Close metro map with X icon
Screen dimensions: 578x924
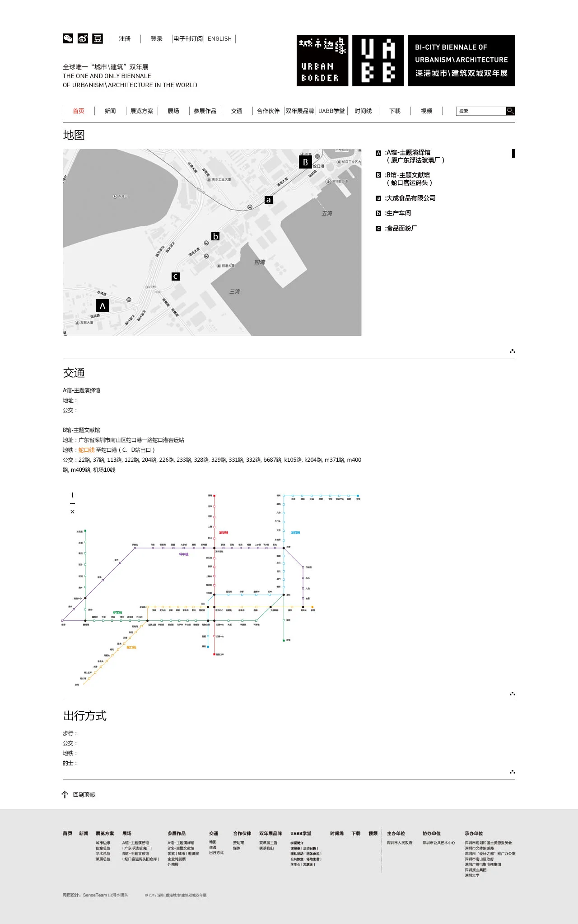click(72, 512)
